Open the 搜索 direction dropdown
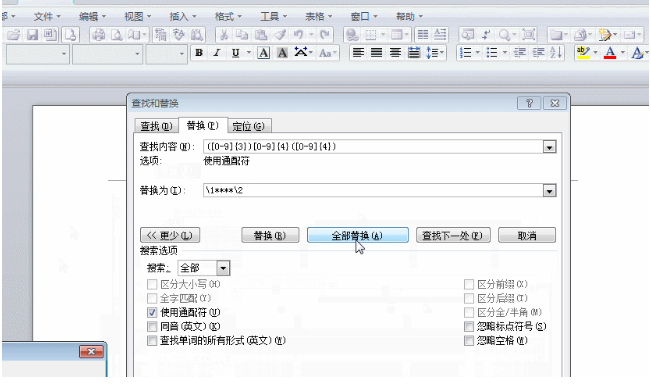This screenshot has width=651, height=390. coord(223,268)
